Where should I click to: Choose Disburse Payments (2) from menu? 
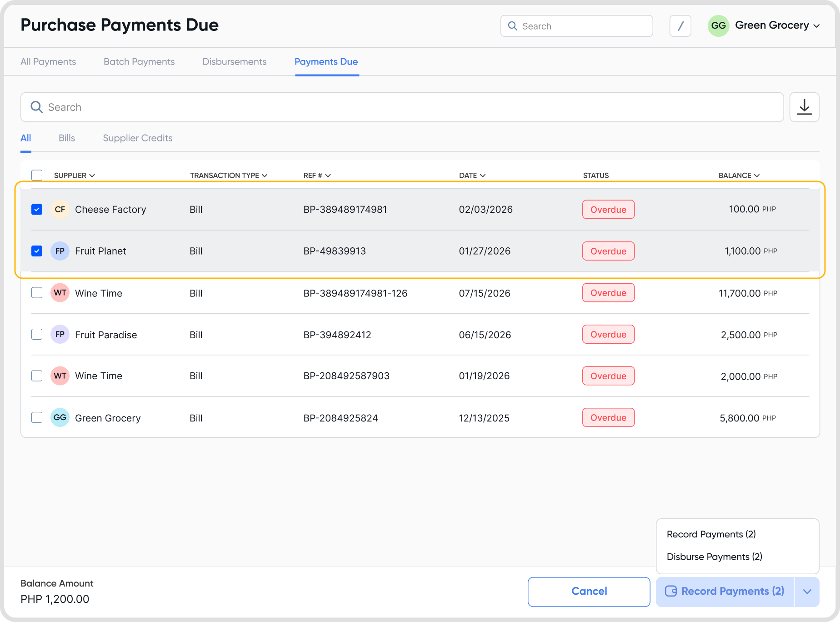pos(714,557)
